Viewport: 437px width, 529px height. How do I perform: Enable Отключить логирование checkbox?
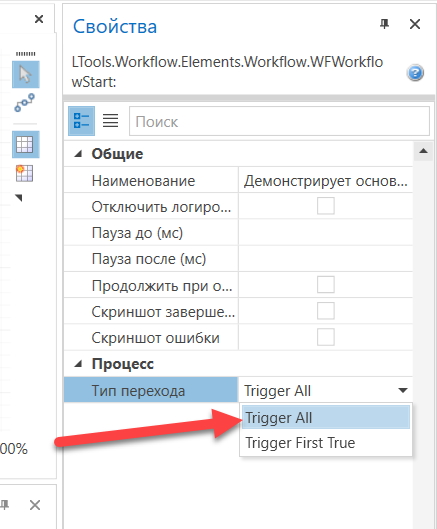(x=326, y=206)
